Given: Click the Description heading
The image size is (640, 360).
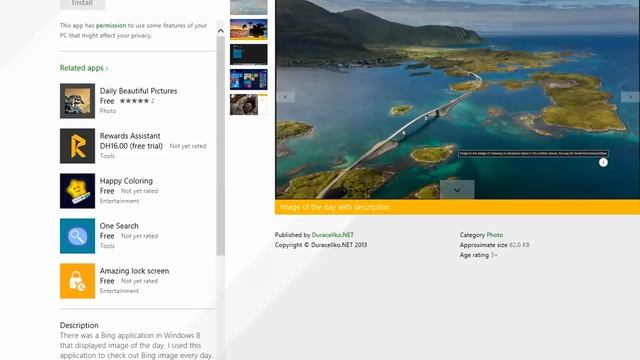Looking at the screenshot, I should pos(79,325).
